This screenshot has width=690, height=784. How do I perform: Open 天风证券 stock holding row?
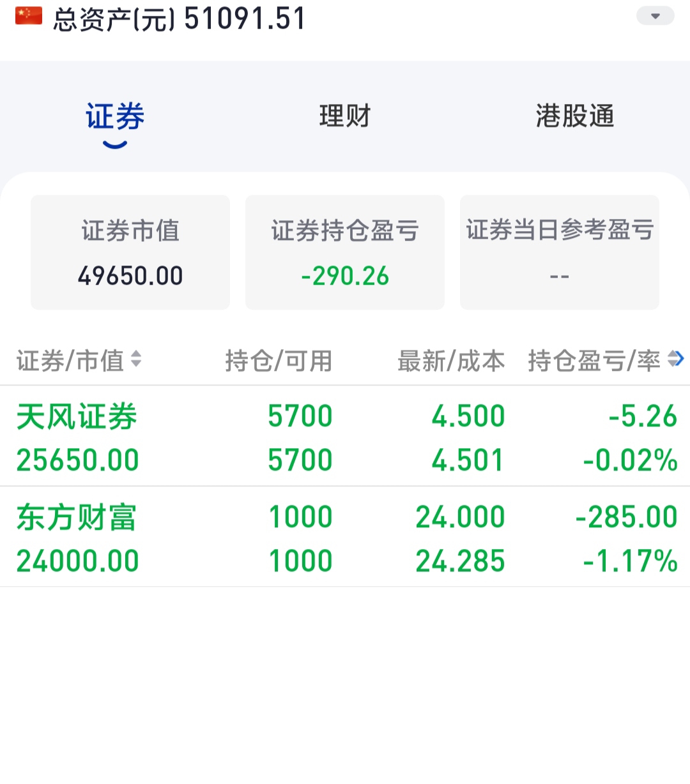(x=345, y=437)
